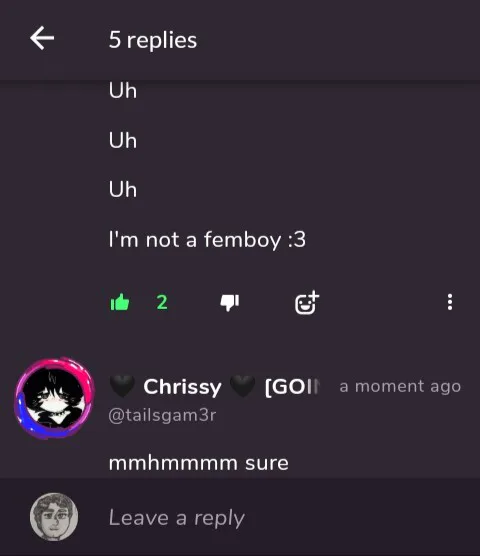This screenshot has width=480, height=556.
Task: Toggle the thumbs-down dislike icon
Action: (x=230, y=302)
